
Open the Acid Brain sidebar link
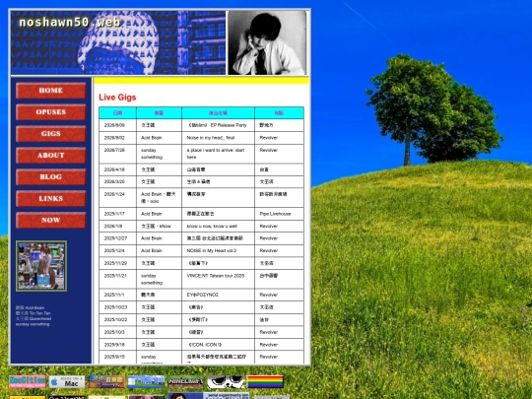(x=30, y=307)
